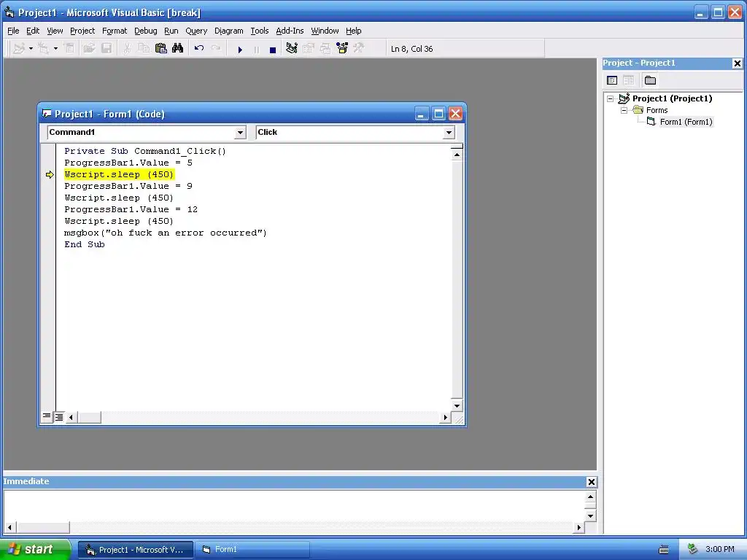The width and height of the screenshot is (747, 560).
Task: Open the Object Browser toolbar icon
Action: (342, 49)
